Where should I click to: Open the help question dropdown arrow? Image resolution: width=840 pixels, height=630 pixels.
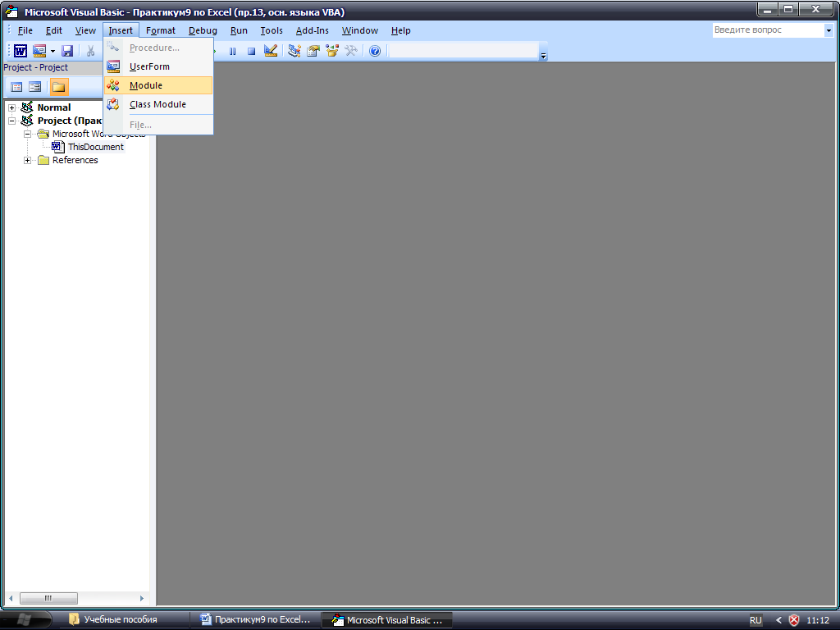pos(829,30)
